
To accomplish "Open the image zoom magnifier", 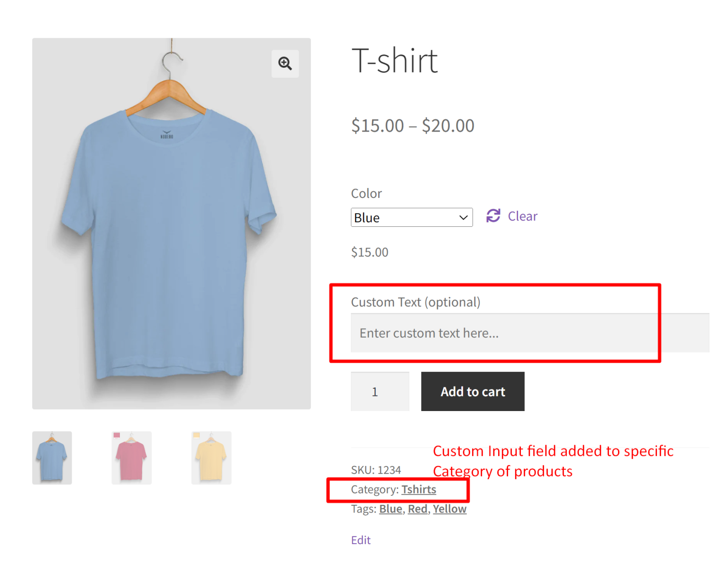I will (x=285, y=63).
